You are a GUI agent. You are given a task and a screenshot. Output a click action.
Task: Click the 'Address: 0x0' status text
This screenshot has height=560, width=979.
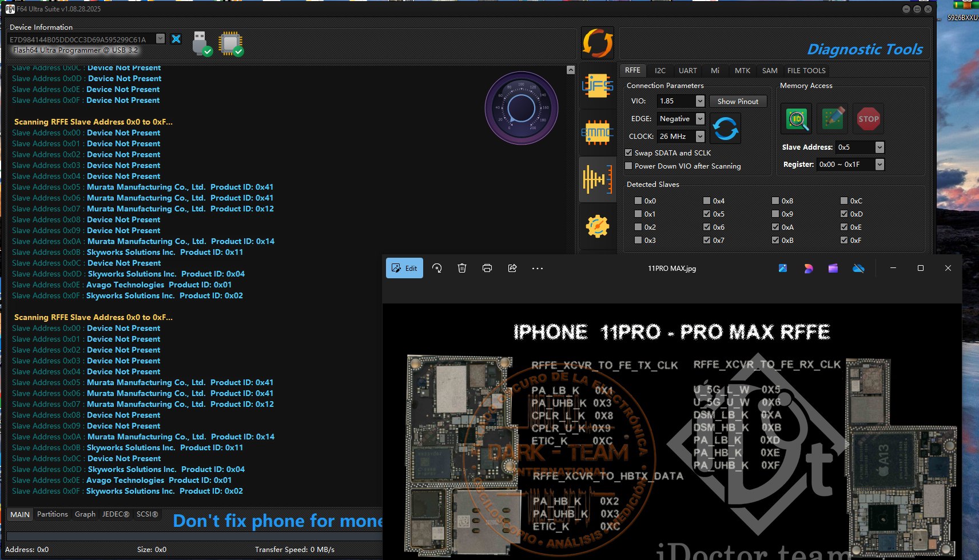(x=27, y=550)
